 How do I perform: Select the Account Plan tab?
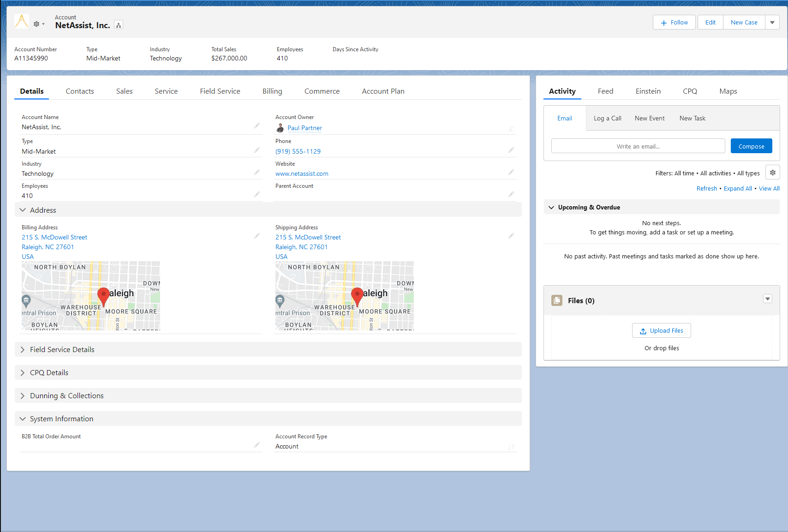(x=383, y=91)
